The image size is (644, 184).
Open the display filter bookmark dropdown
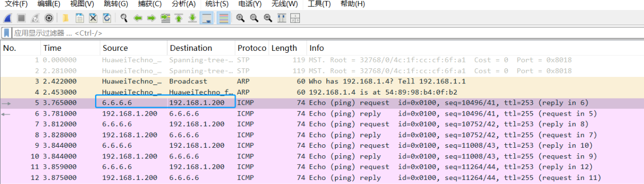click(7, 33)
